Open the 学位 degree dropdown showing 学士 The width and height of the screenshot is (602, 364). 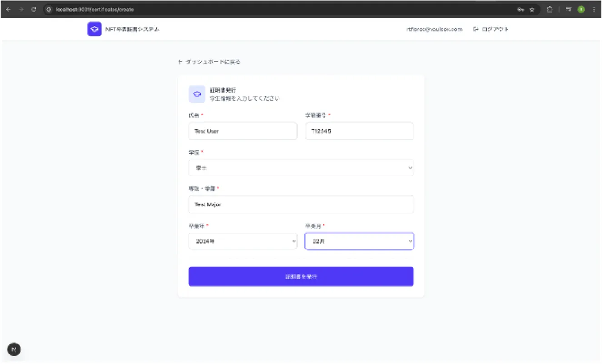pyautogui.click(x=301, y=167)
